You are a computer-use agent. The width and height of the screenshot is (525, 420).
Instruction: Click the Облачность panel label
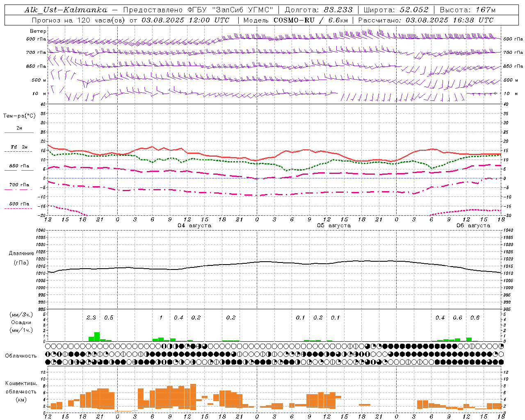[21, 356]
